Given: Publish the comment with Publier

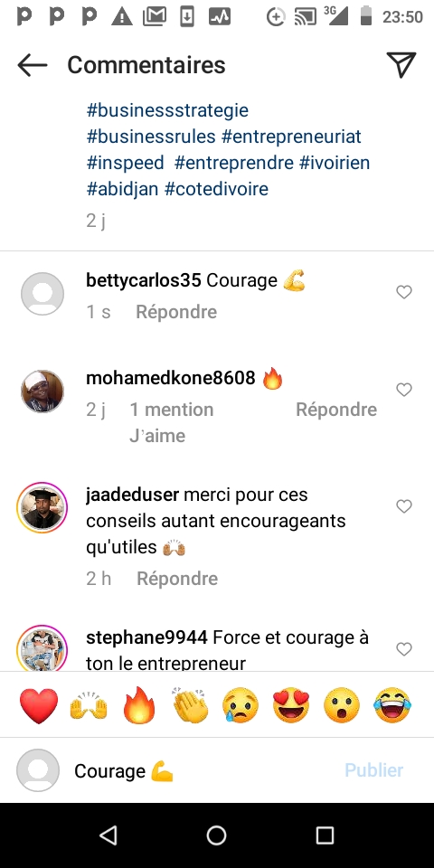Looking at the screenshot, I should tap(373, 770).
